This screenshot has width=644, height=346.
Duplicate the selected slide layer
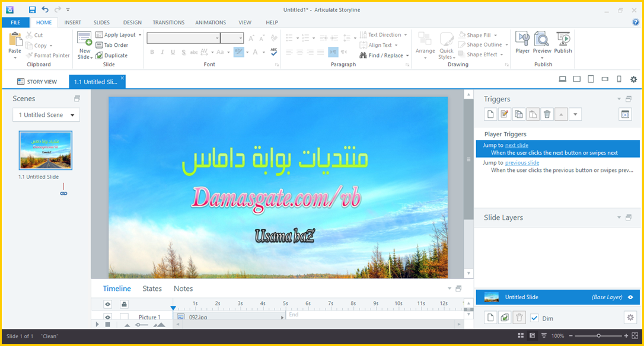pyautogui.click(x=505, y=318)
